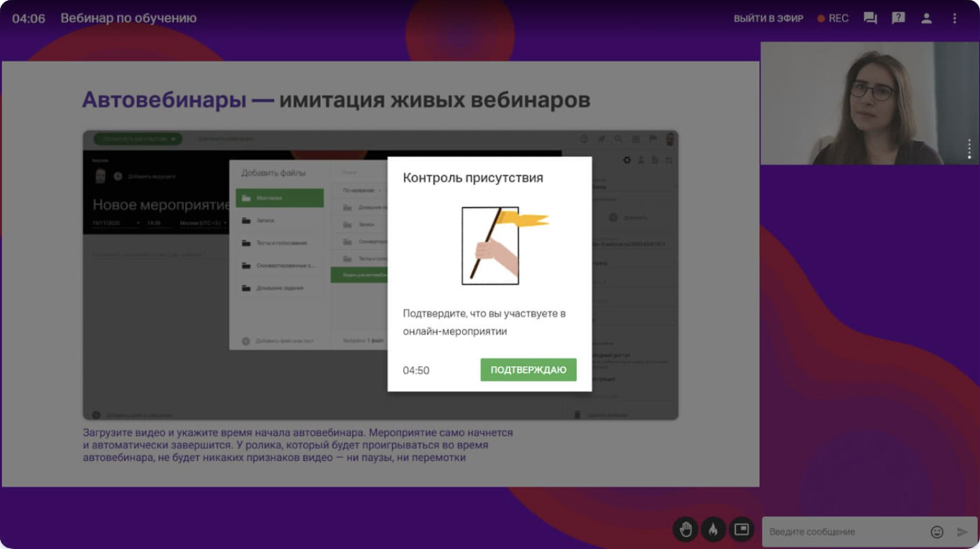Click ВЫЙТИ В ЭФИР to go live
This screenshot has width=980, height=549.
point(768,19)
